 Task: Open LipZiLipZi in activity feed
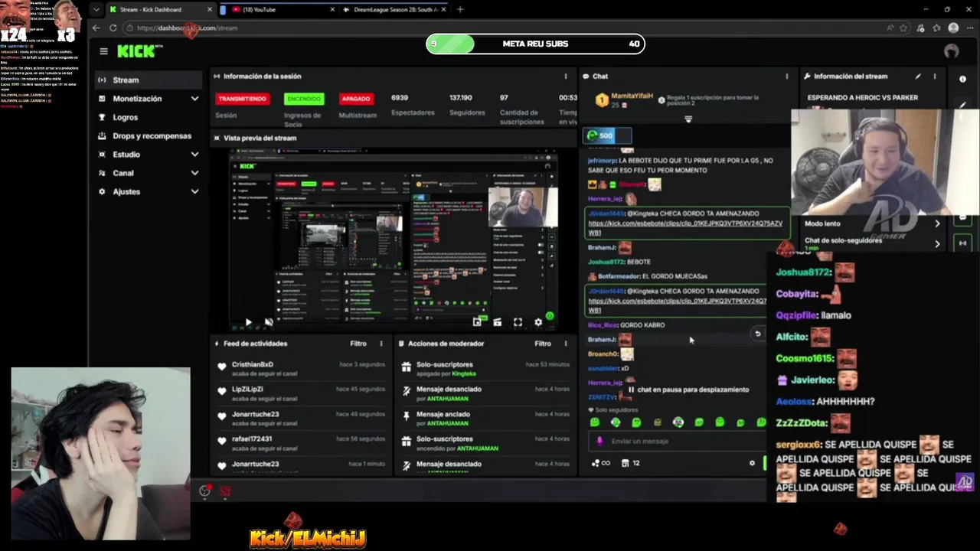click(x=247, y=390)
